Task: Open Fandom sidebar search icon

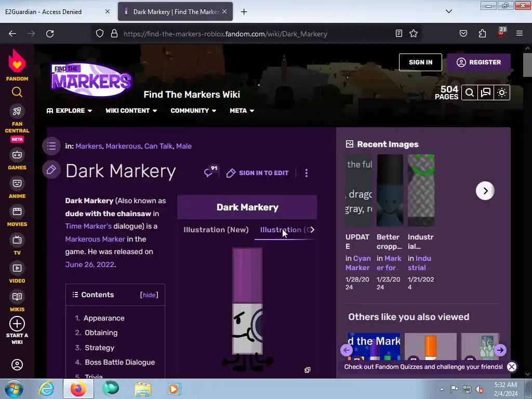Action: pyautogui.click(x=17, y=92)
